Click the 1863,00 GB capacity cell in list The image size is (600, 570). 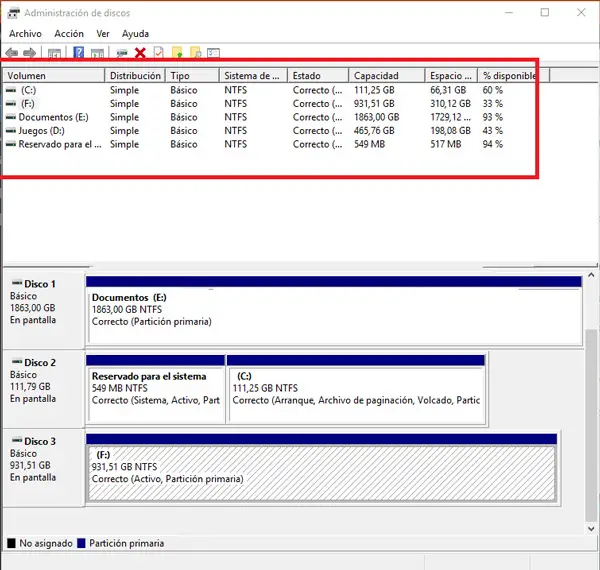[x=377, y=117]
